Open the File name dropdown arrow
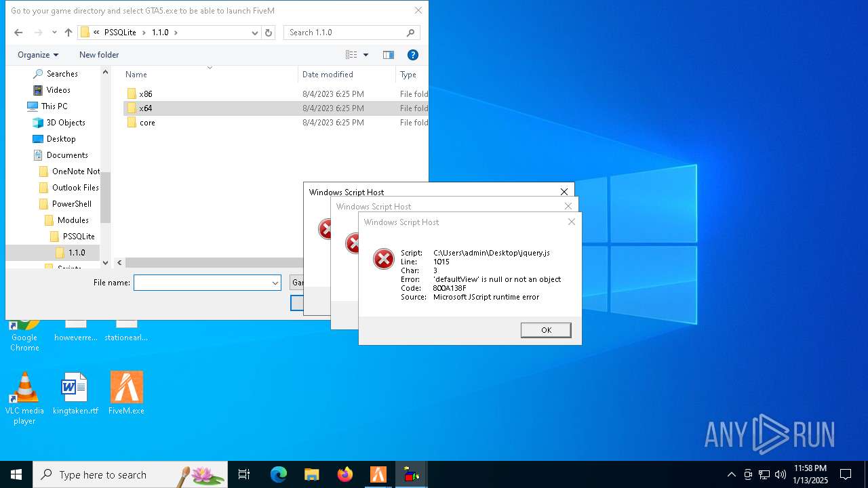The image size is (868, 488). pos(275,283)
